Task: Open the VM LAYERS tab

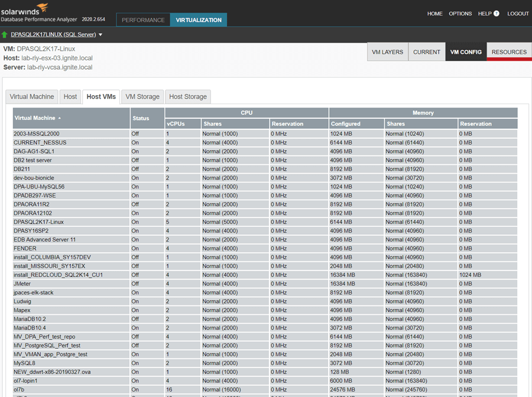Action: (387, 52)
